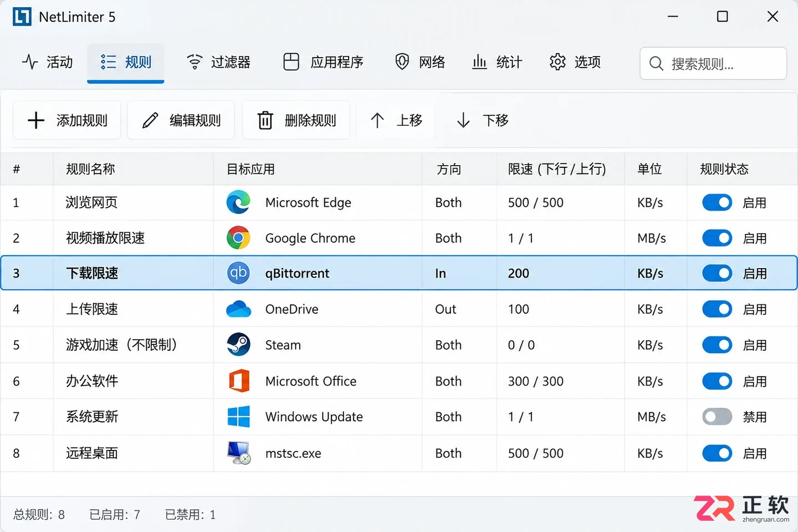Toggle the Steam 游戏加速 rule switch

click(717, 345)
